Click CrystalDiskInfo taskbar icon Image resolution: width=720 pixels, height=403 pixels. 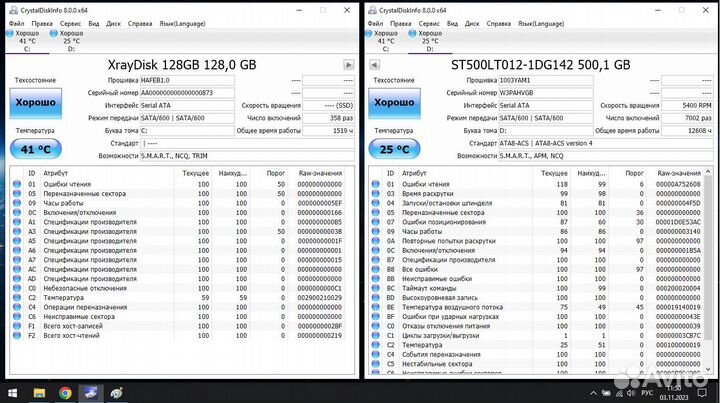click(90, 393)
